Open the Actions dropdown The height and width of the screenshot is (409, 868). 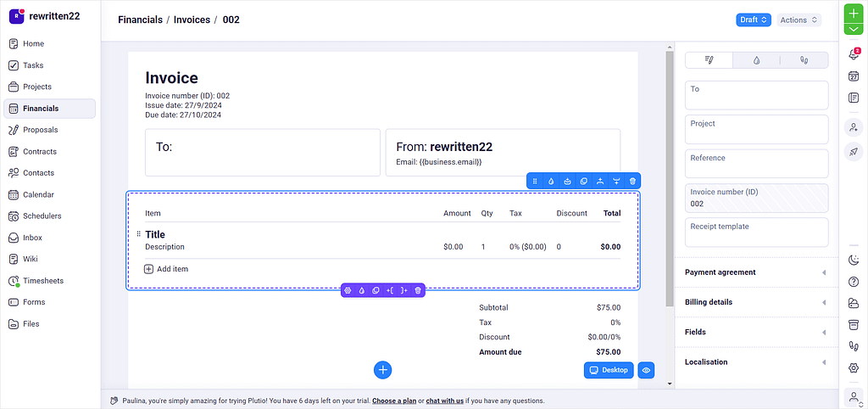[x=798, y=20]
